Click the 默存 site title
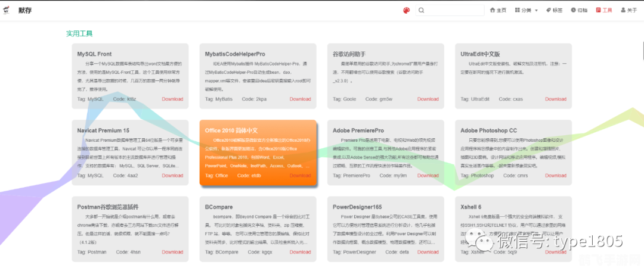 click(x=24, y=10)
